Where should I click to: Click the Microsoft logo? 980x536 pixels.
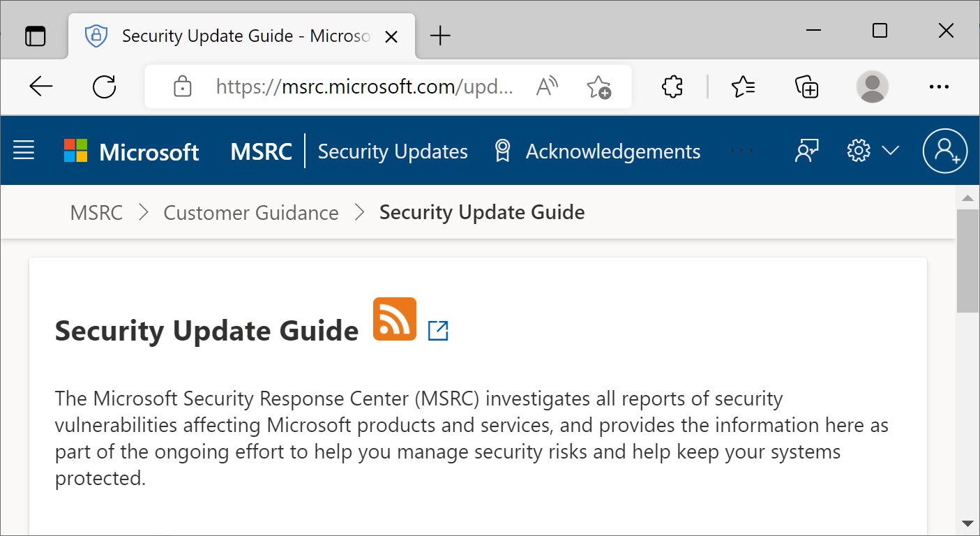pyautogui.click(x=132, y=151)
